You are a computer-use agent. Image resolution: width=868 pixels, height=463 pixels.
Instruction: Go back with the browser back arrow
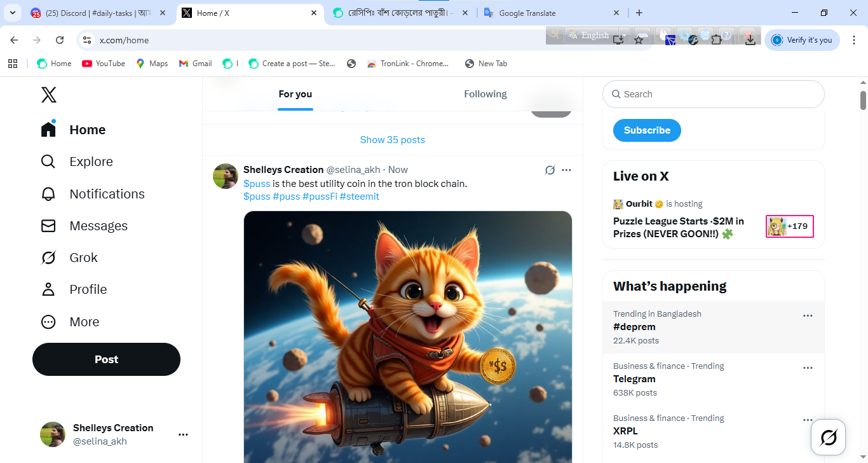click(x=14, y=40)
